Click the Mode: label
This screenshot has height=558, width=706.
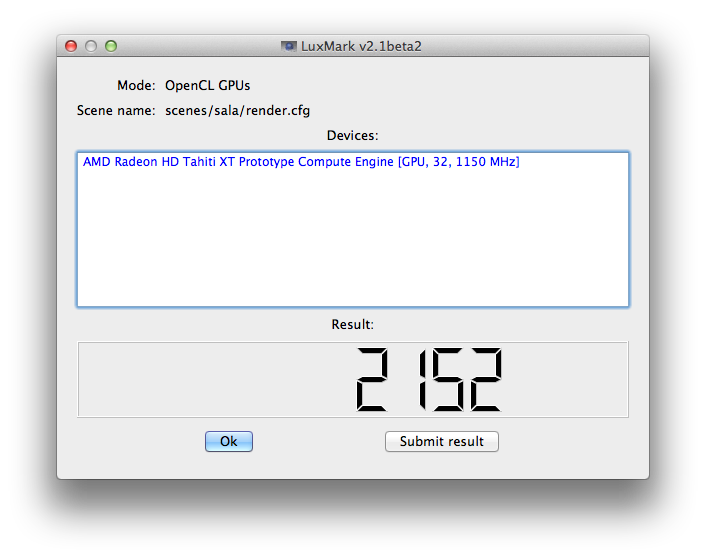(136, 86)
